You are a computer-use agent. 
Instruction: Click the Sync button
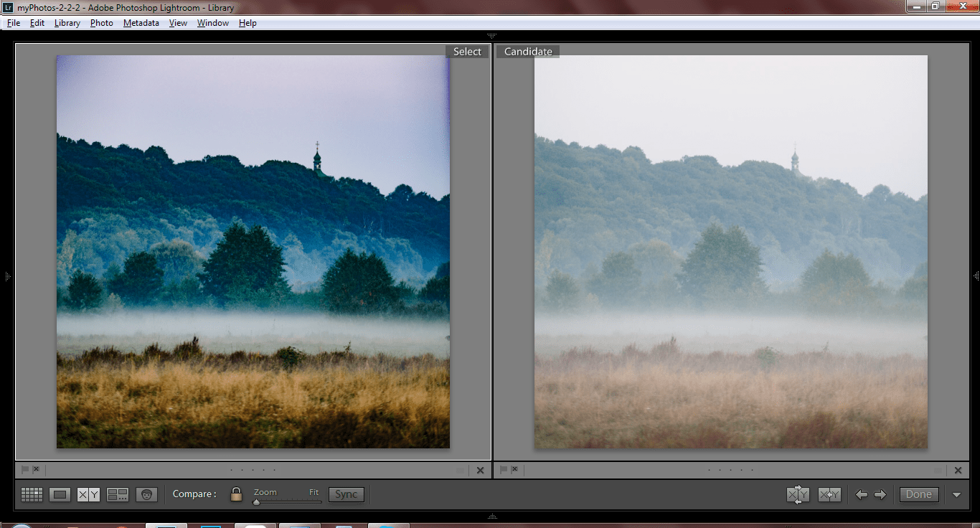[346, 494]
